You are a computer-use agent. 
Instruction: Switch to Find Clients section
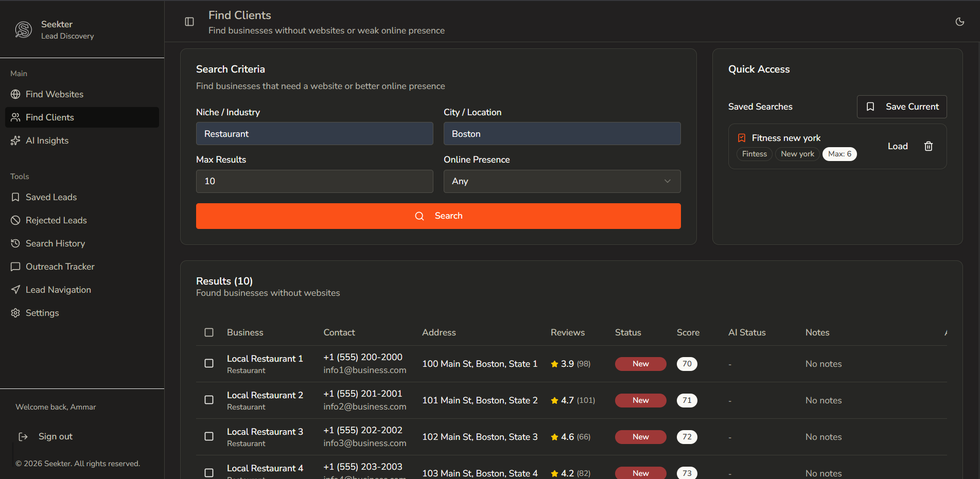pyautogui.click(x=50, y=117)
